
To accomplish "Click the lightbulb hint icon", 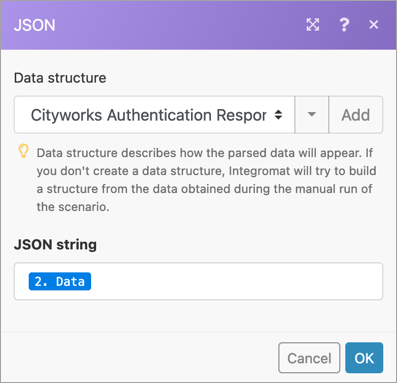I will pyautogui.click(x=23, y=151).
